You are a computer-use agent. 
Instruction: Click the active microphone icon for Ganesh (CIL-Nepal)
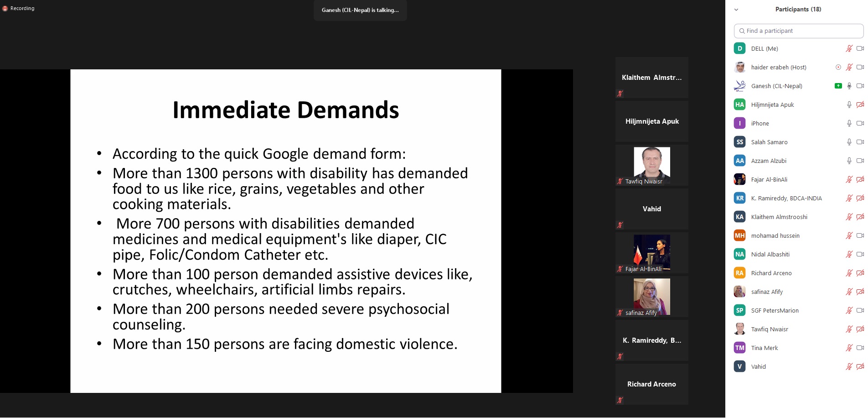pyautogui.click(x=849, y=86)
